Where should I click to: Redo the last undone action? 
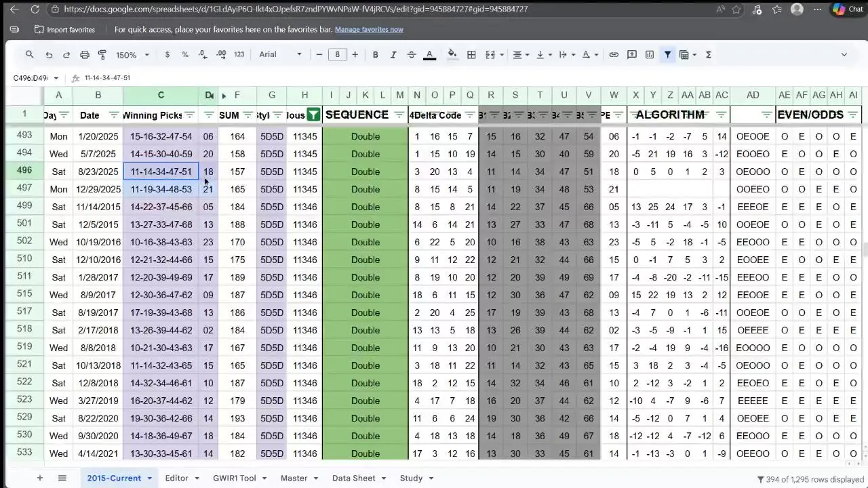pyautogui.click(x=66, y=55)
